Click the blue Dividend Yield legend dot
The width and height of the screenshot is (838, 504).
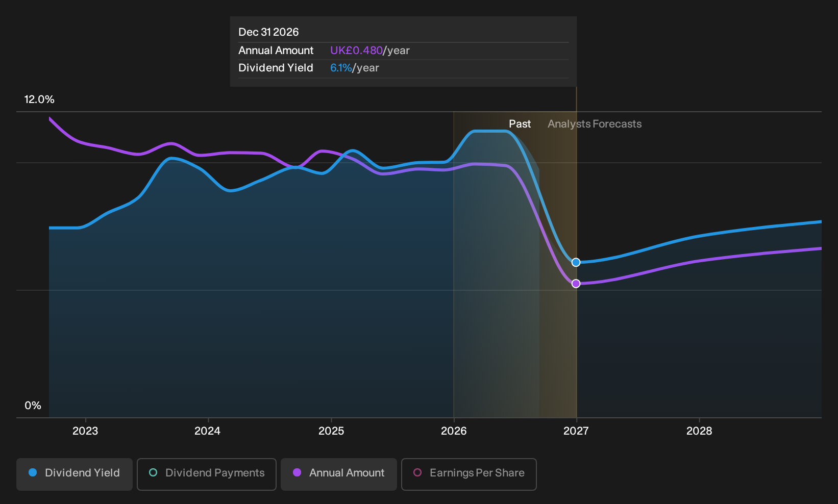(x=33, y=472)
